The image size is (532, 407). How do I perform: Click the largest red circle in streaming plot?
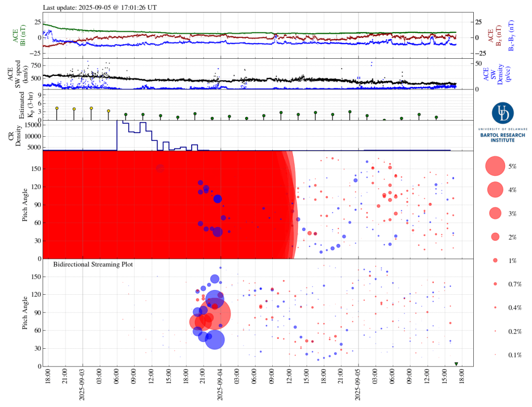point(215,314)
